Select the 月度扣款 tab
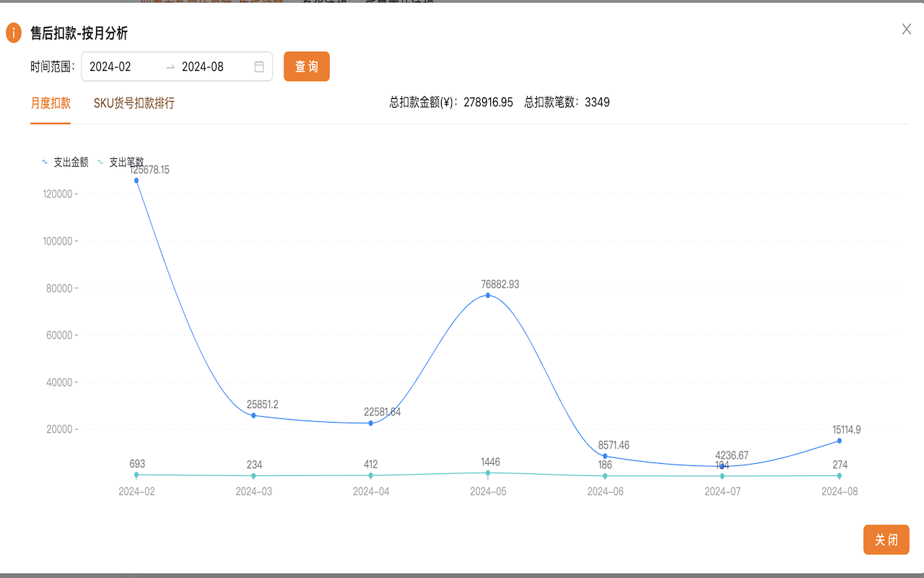The image size is (924, 578). 50,103
